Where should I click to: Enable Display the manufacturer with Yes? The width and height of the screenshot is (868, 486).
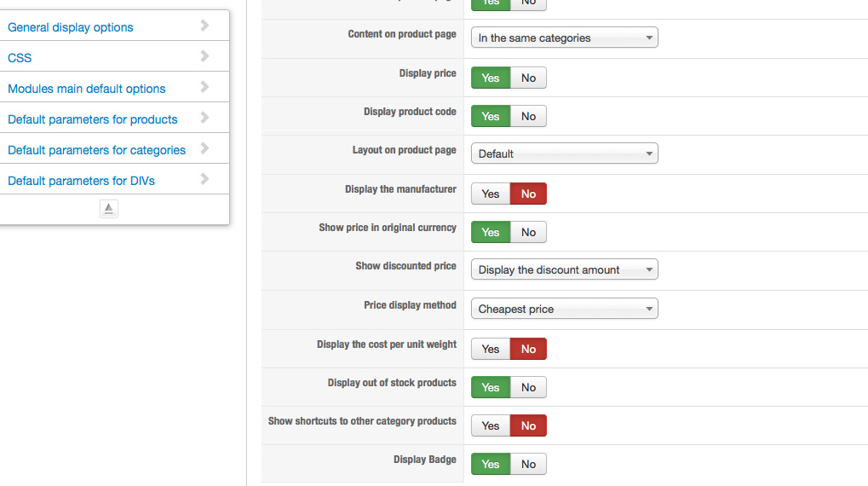coord(491,194)
